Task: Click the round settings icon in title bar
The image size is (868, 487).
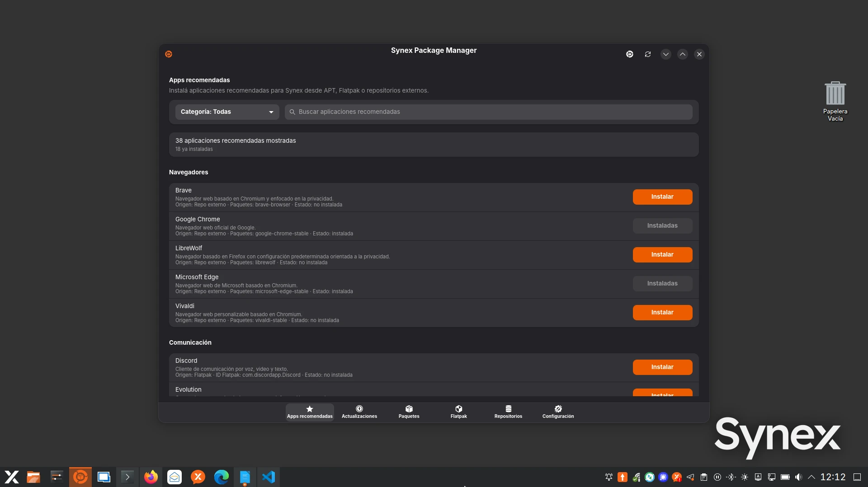Action: point(630,54)
